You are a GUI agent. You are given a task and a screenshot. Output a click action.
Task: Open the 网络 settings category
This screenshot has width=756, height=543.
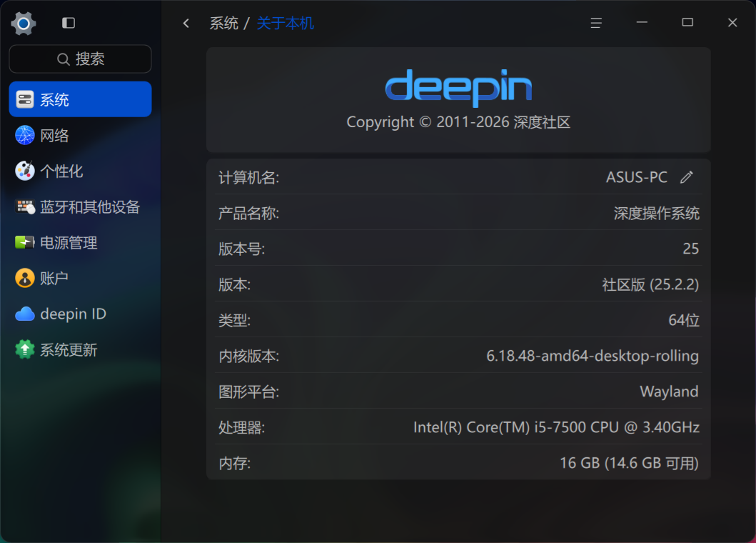coord(80,135)
